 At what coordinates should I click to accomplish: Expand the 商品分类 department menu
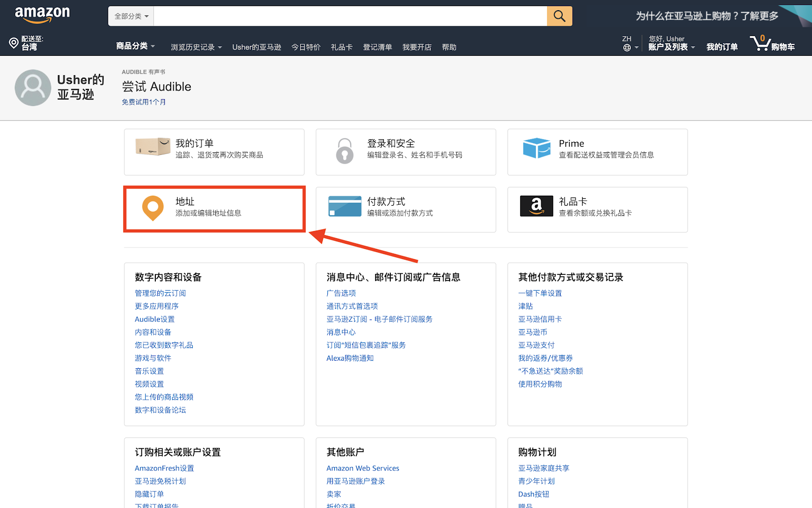coord(136,46)
